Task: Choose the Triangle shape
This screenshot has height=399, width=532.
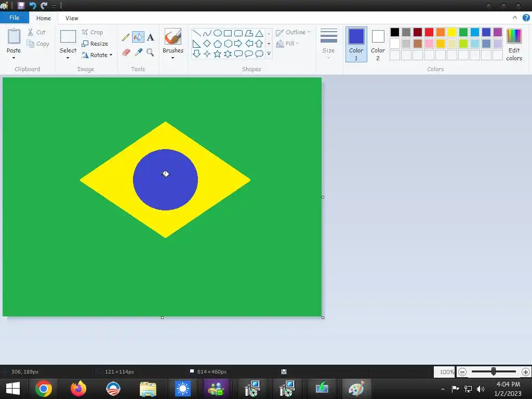Action: pyautogui.click(x=260, y=33)
